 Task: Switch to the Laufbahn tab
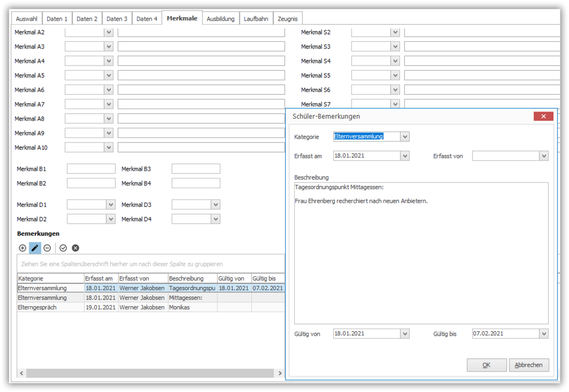(256, 19)
